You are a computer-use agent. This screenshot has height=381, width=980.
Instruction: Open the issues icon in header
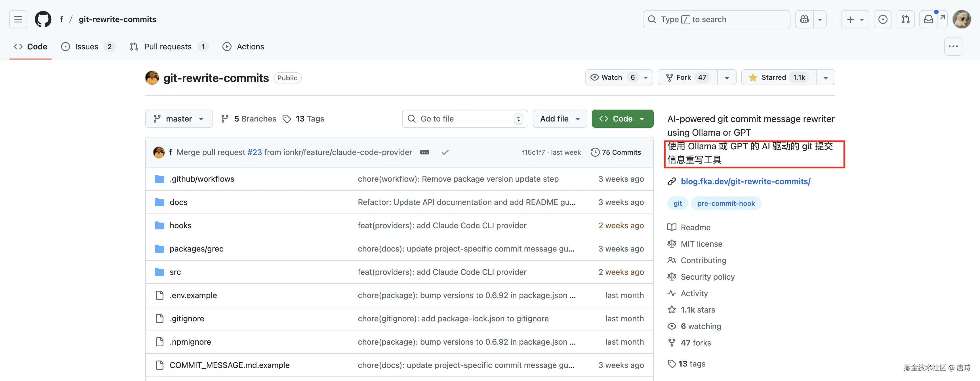pos(883,19)
